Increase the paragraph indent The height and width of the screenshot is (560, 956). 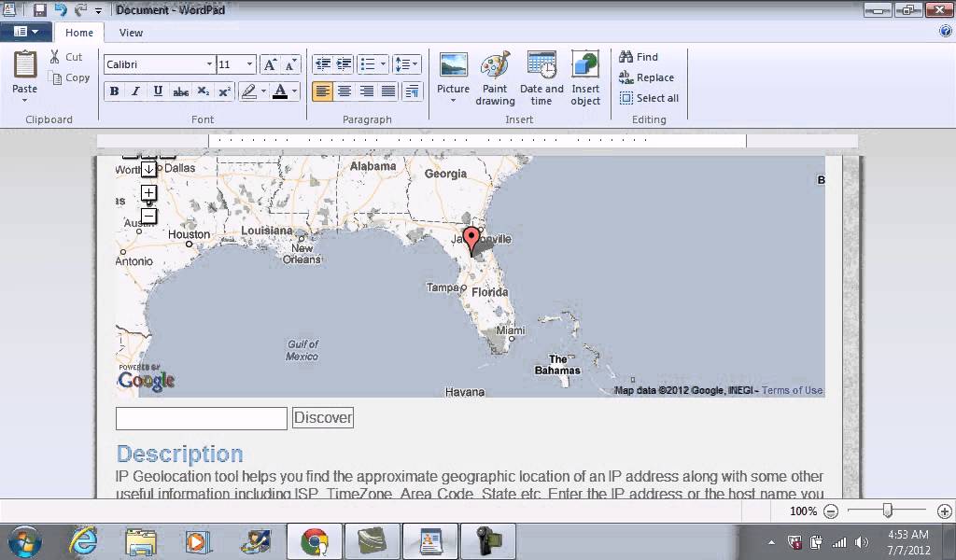(344, 64)
